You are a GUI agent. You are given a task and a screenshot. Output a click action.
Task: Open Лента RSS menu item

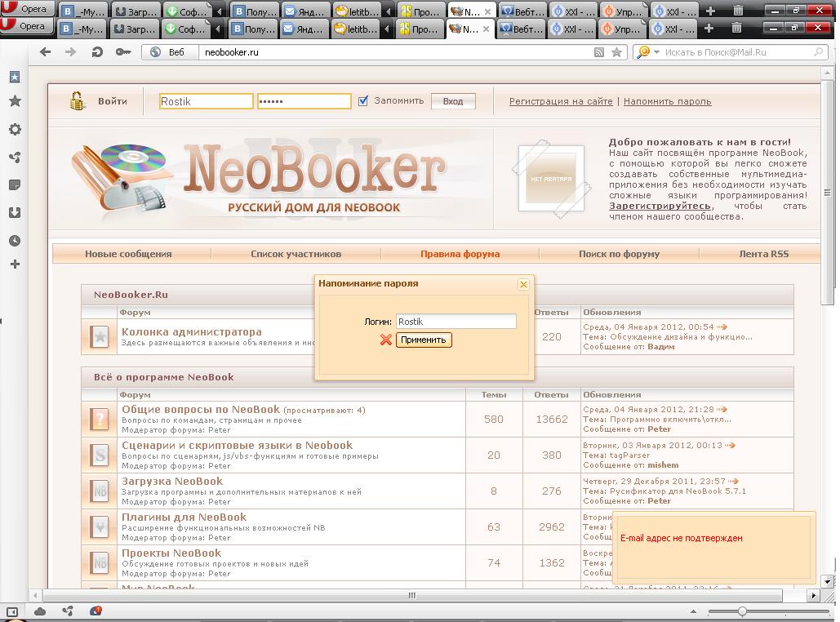click(x=764, y=254)
